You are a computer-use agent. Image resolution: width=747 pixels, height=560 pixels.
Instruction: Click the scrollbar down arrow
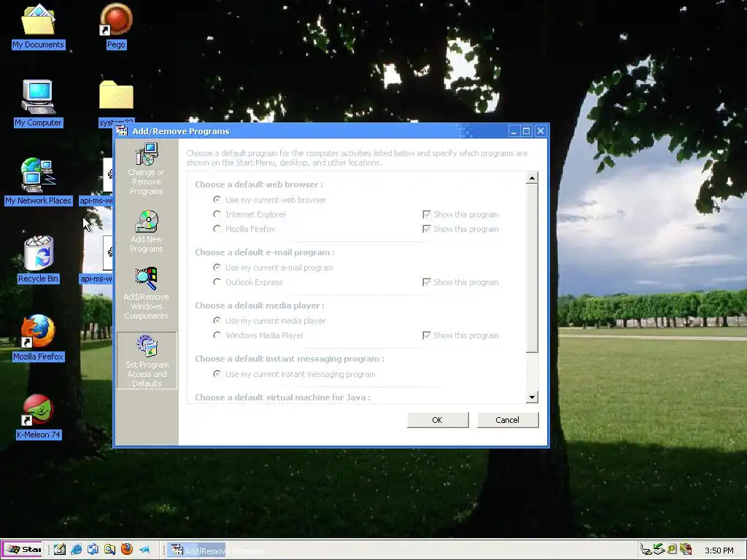532,397
